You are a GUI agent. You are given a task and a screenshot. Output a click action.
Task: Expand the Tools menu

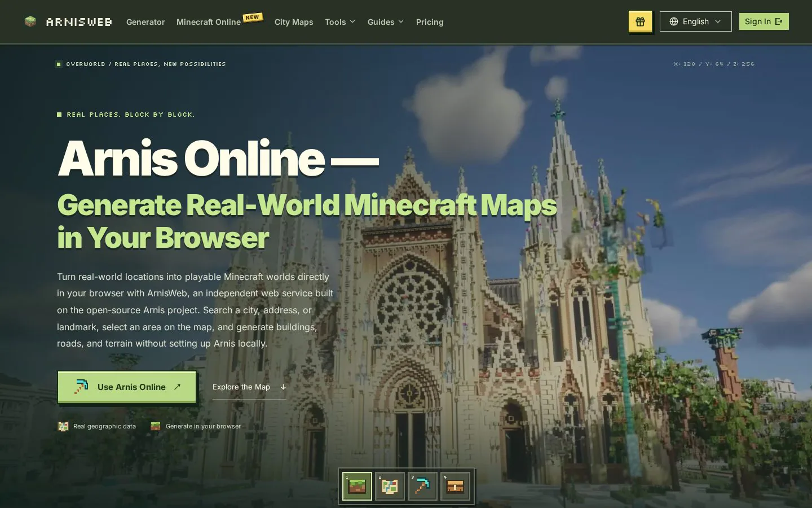(340, 22)
